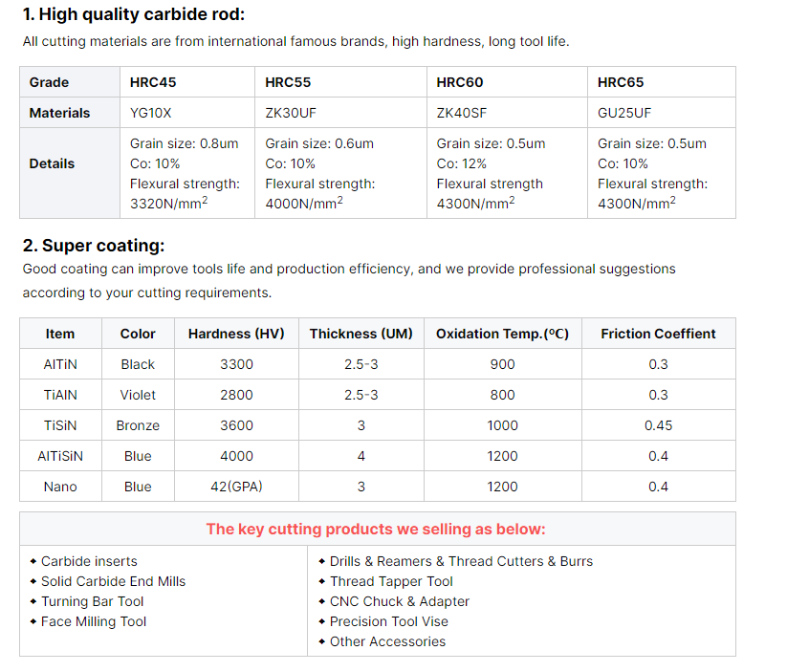Click the Nano coating item
Image resolution: width=809 pixels, height=672 pixels.
click(x=59, y=487)
